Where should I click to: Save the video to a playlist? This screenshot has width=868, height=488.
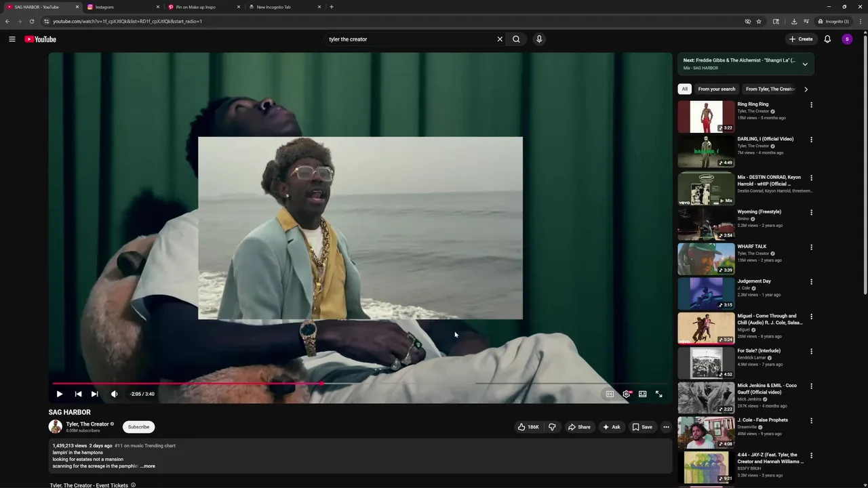pos(642,427)
